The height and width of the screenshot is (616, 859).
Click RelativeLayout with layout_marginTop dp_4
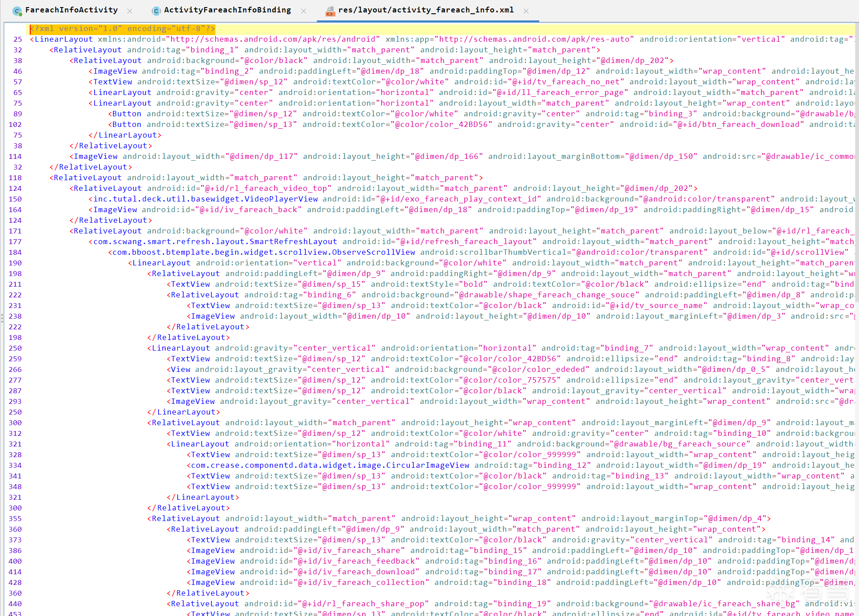pos(459,519)
